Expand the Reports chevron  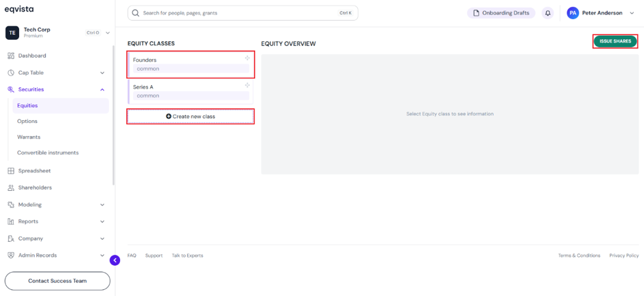click(102, 222)
